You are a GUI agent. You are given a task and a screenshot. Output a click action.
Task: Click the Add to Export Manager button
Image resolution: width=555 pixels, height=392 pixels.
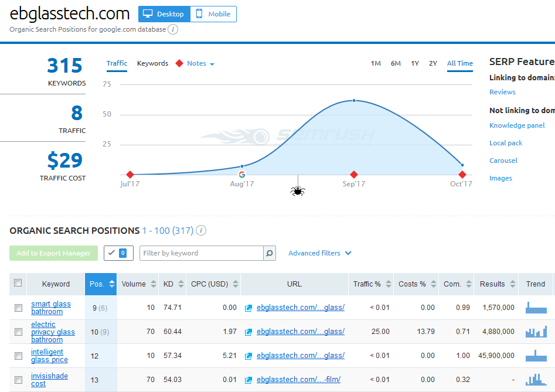(53, 253)
